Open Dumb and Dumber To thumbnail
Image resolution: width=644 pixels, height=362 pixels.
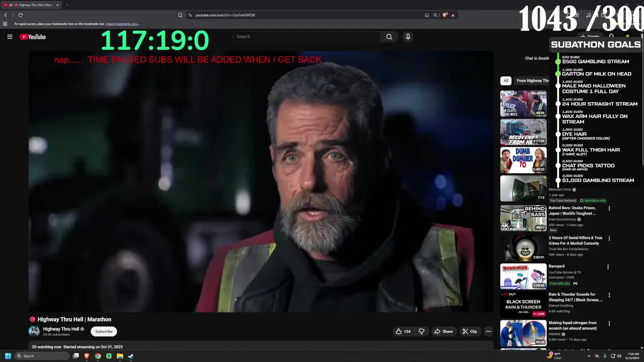523,160
